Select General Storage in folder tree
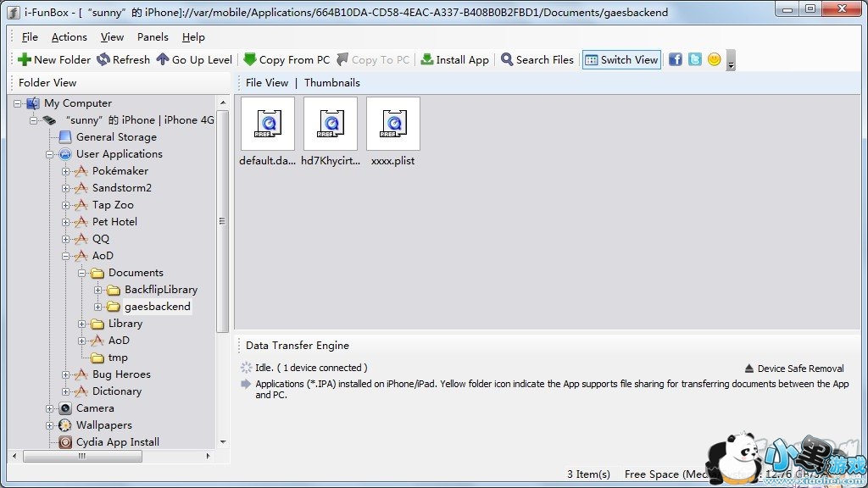The height and width of the screenshot is (488, 868). pos(115,137)
